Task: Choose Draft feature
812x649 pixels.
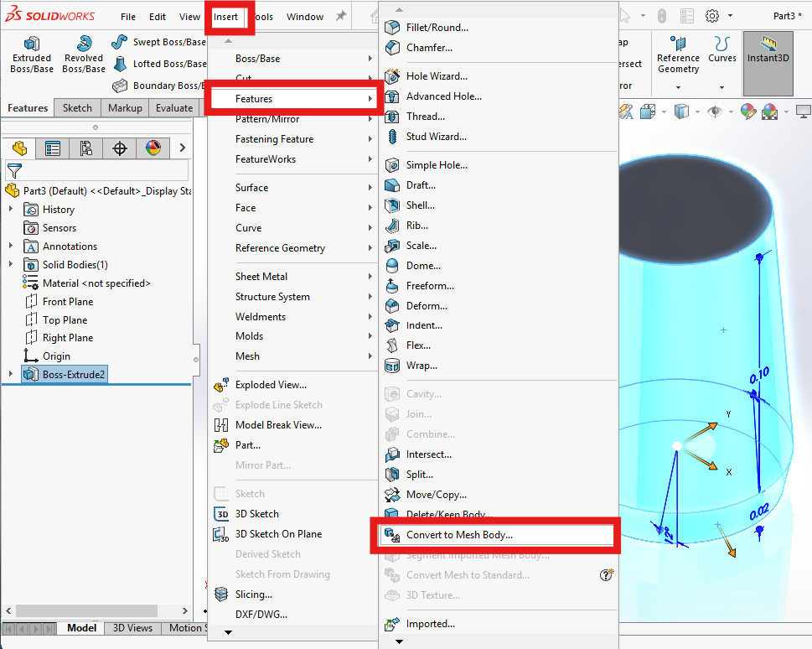Action: point(499,185)
